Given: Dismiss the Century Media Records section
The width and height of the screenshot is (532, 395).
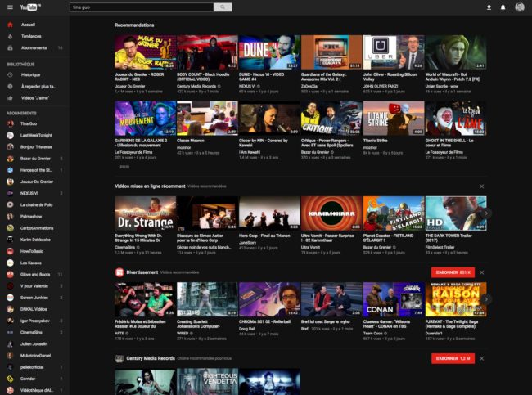Looking at the screenshot, I should coord(481,358).
